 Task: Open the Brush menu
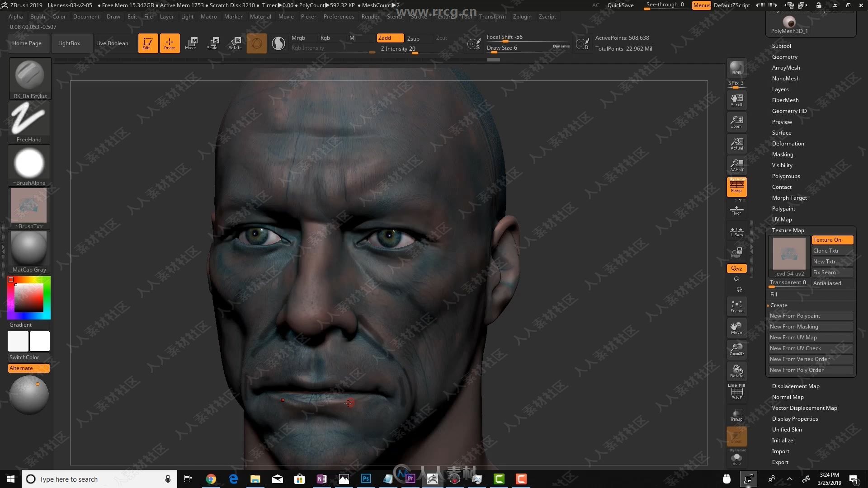tap(38, 16)
